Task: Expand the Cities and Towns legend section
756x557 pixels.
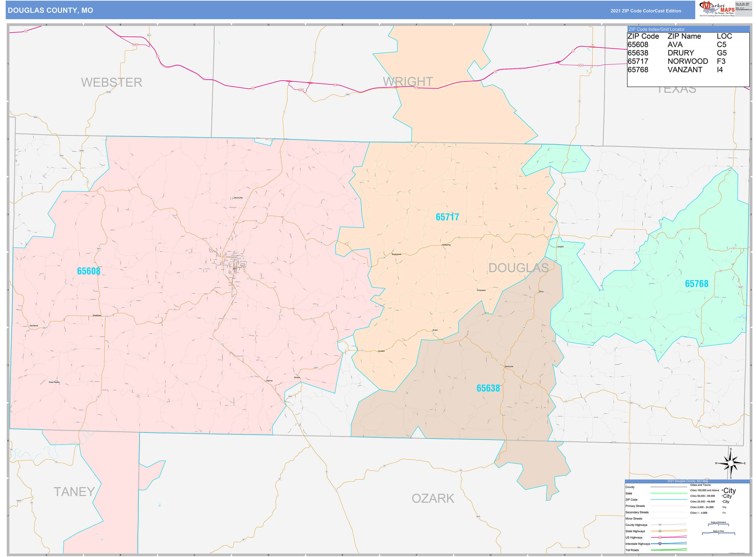Action: pos(700,485)
